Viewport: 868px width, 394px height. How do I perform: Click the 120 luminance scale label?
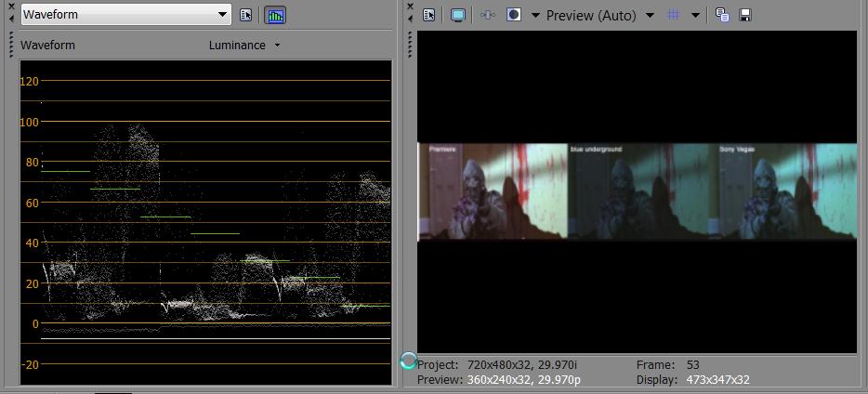29,82
